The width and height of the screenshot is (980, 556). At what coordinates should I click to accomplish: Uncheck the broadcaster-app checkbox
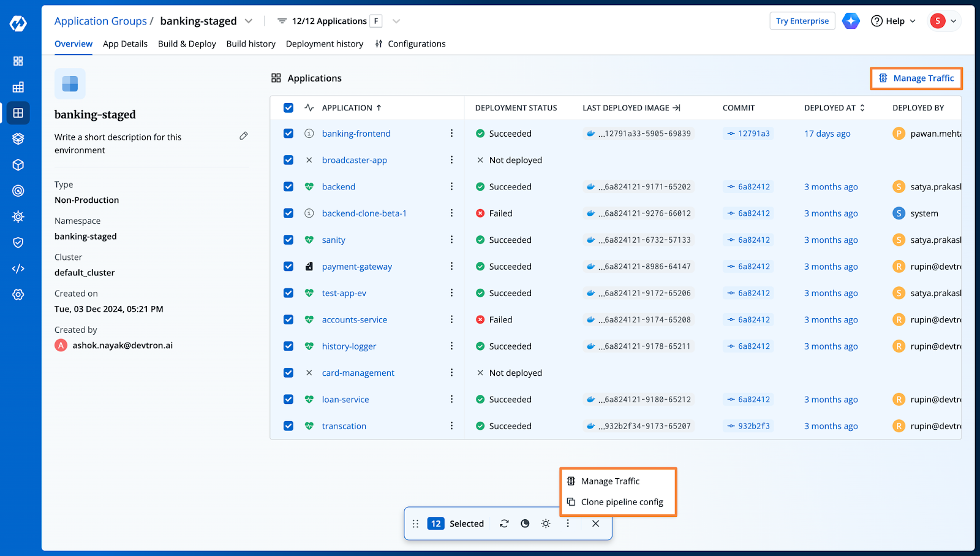[288, 160]
